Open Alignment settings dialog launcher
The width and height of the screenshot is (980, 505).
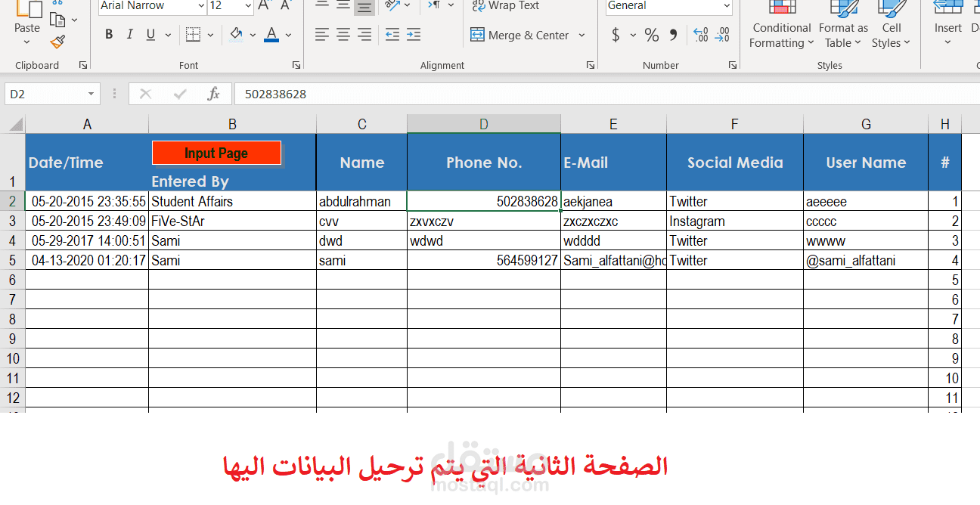590,65
